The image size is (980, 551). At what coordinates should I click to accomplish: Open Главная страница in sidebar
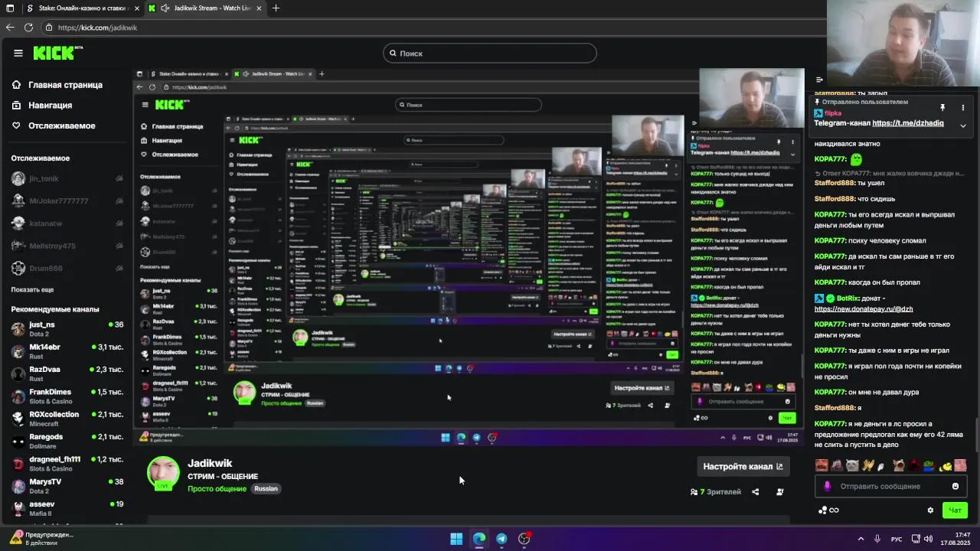pos(58,85)
